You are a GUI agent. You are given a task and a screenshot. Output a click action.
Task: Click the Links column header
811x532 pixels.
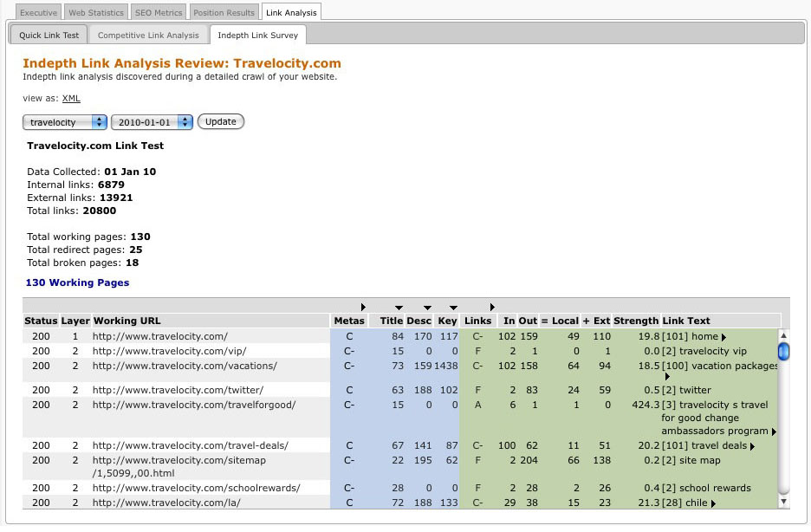click(x=478, y=321)
